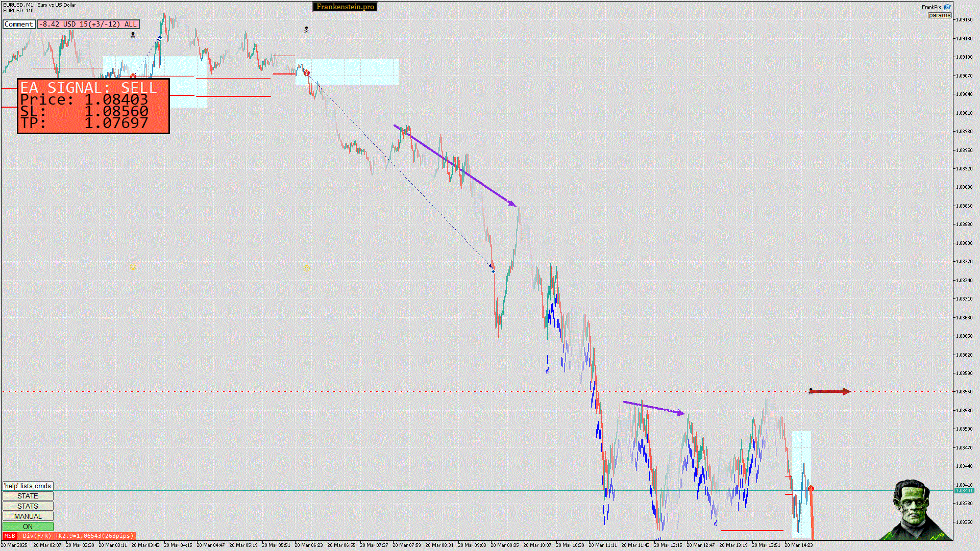
Task: Toggle the green ON button off
Action: [28, 527]
